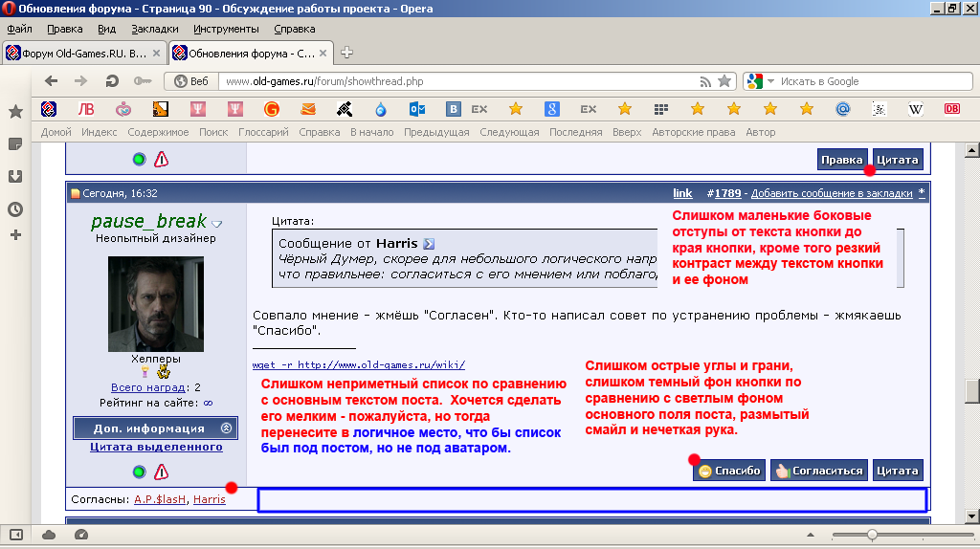Adjust the zoom slider in status bar
The image size is (980, 549).
pos(872,535)
